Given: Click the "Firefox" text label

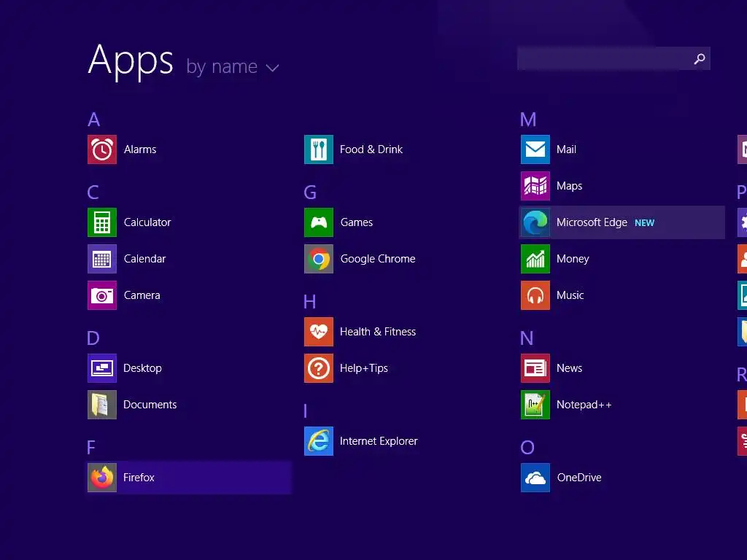Looking at the screenshot, I should click(x=139, y=478).
